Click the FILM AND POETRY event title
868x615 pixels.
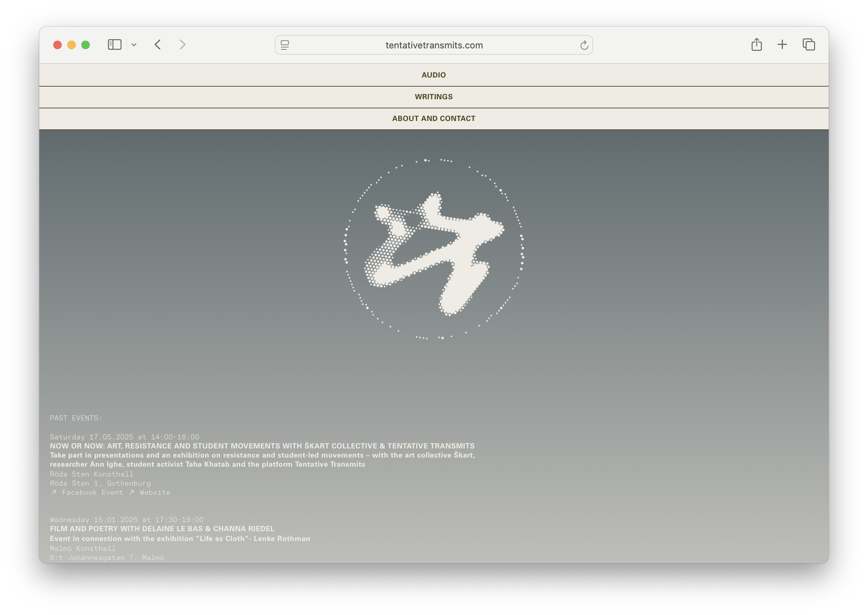[x=162, y=529]
